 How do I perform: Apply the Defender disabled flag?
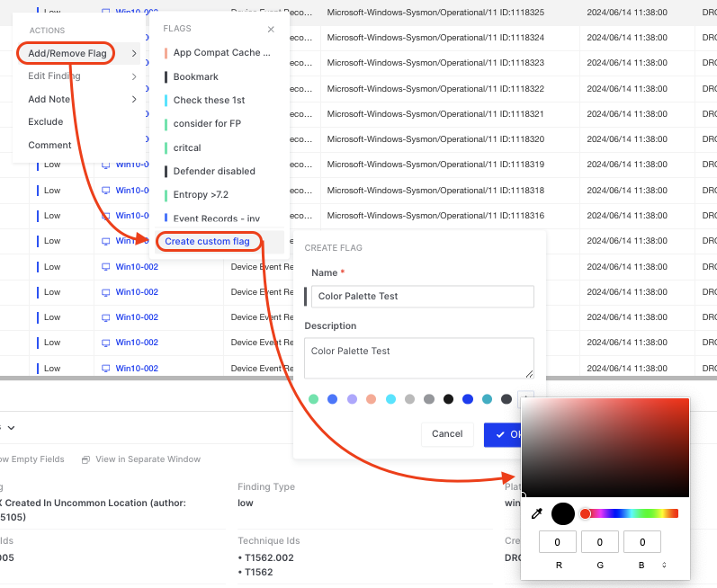(x=214, y=172)
